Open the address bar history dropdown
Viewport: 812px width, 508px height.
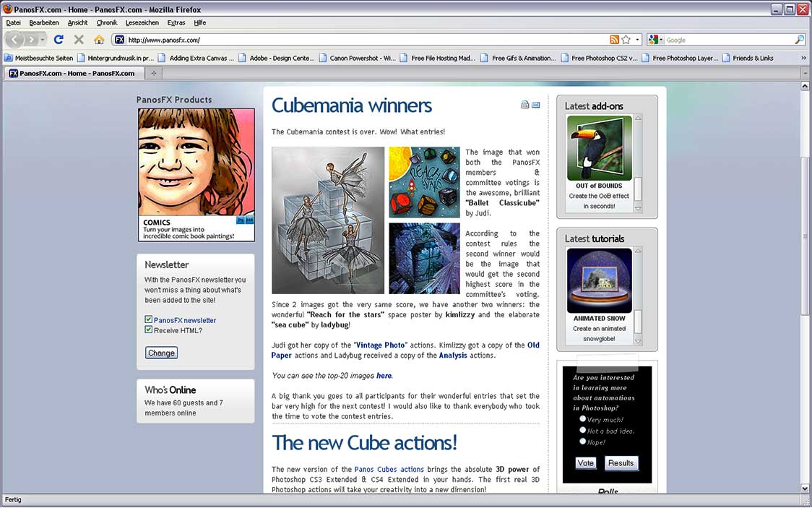tap(637, 39)
